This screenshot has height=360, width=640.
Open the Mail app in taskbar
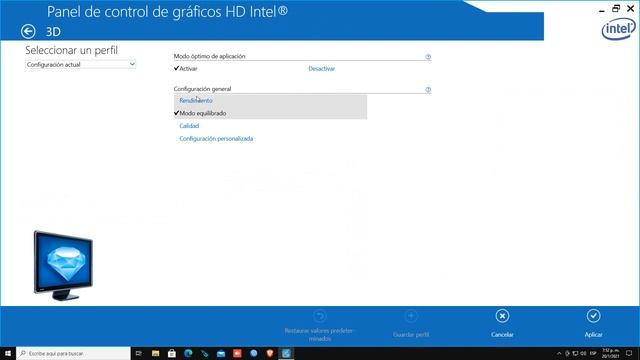coord(221,353)
